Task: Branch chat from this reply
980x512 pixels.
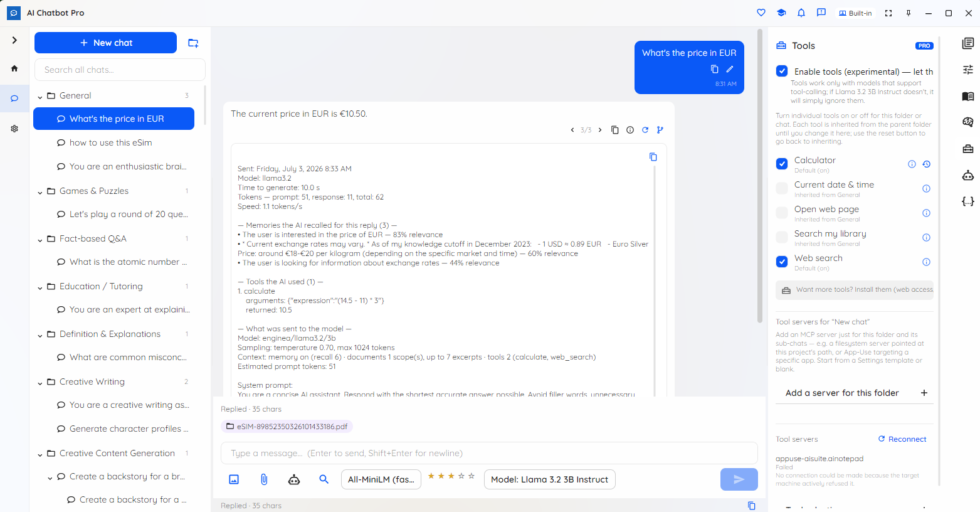Action: click(x=660, y=130)
